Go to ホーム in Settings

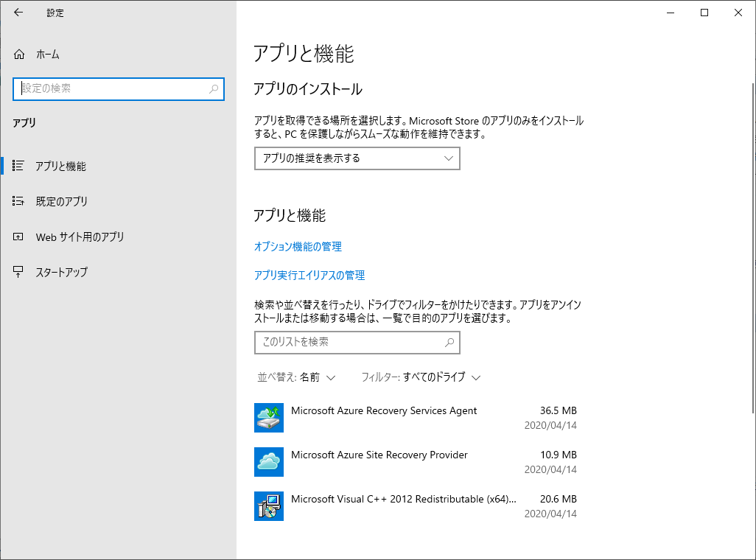pyautogui.click(x=119, y=54)
